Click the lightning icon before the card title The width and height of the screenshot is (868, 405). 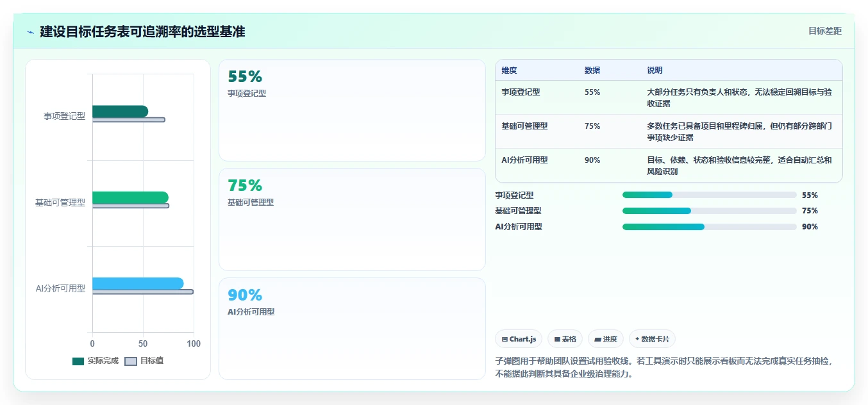click(x=31, y=32)
